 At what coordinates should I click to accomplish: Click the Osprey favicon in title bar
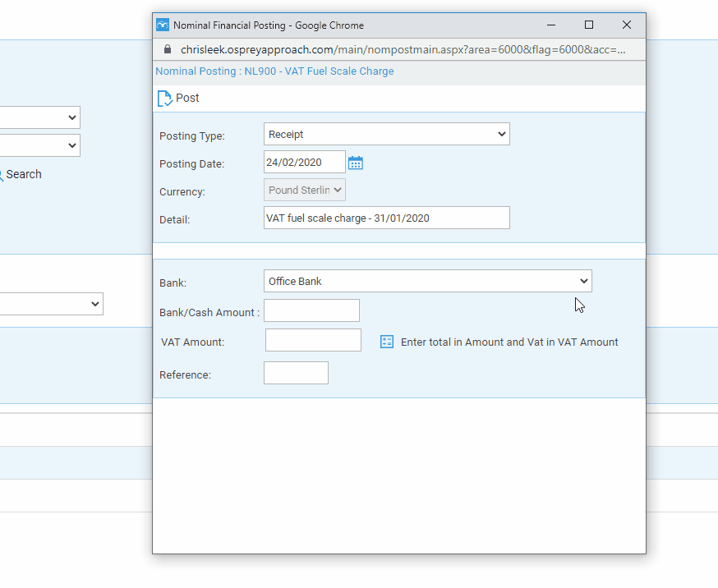click(163, 25)
